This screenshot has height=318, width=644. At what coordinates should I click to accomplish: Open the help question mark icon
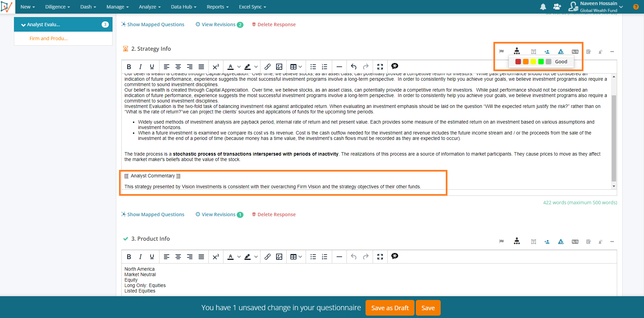coord(635,7)
